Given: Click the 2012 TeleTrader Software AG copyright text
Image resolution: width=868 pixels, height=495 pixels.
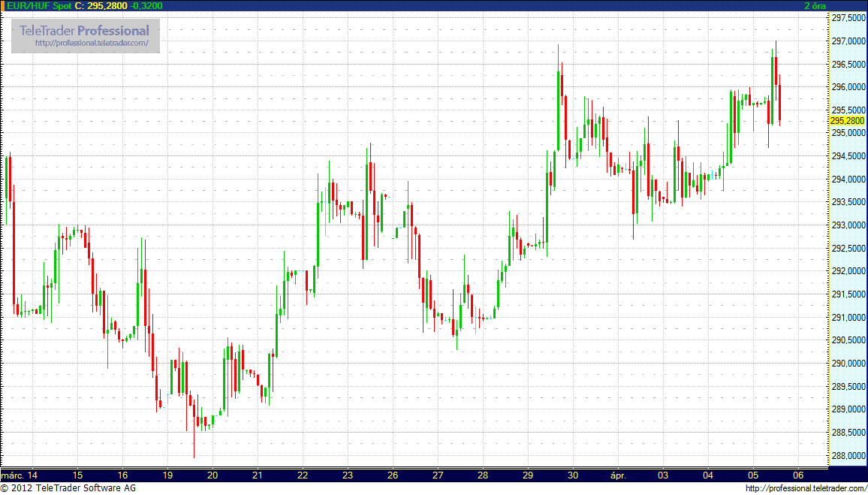Looking at the screenshot, I should click(68, 489).
